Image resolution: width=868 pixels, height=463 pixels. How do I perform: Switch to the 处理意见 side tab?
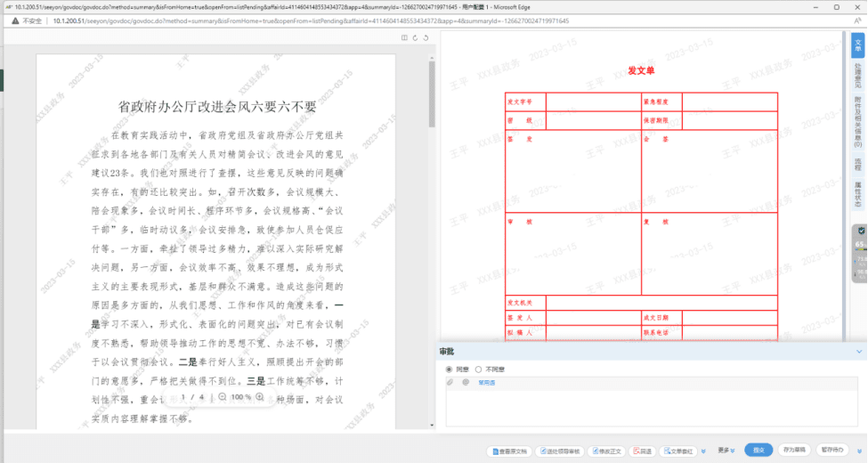click(x=857, y=76)
